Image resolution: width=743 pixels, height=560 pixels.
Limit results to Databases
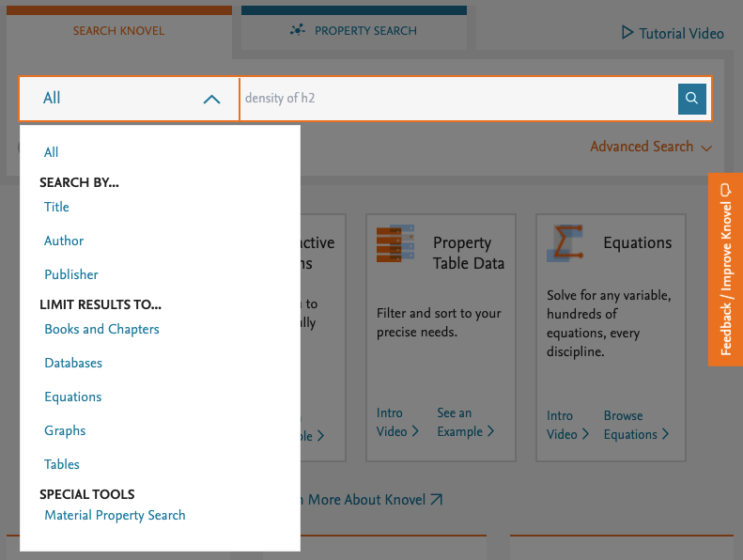[x=73, y=363]
